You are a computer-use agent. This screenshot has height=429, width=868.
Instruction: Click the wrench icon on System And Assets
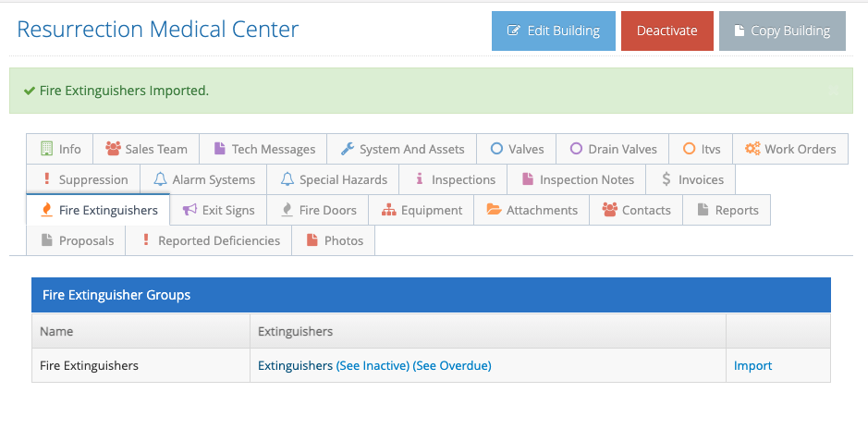tap(347, 148)
